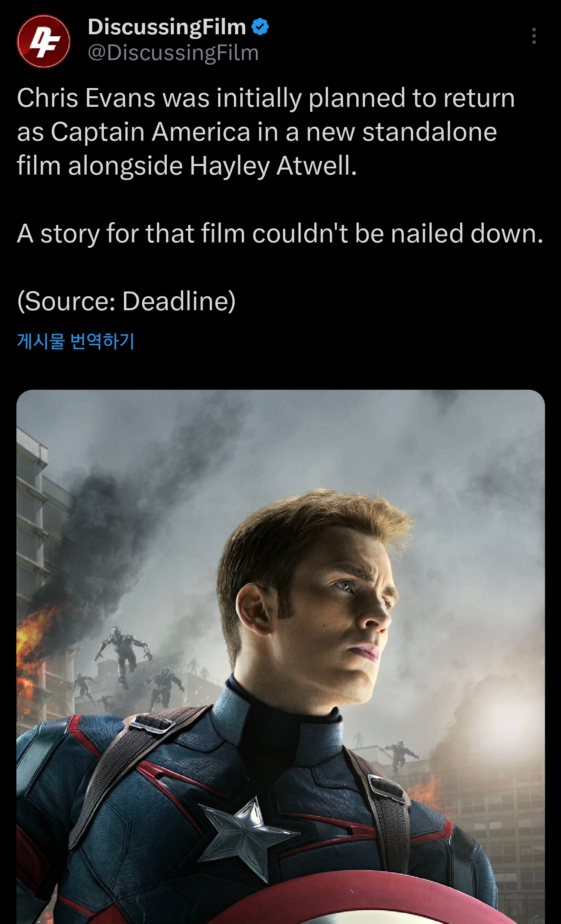Tap the "Hayley Atwell" name in the text
Viewport: 561px width, 924px height.
pos(273,166)
